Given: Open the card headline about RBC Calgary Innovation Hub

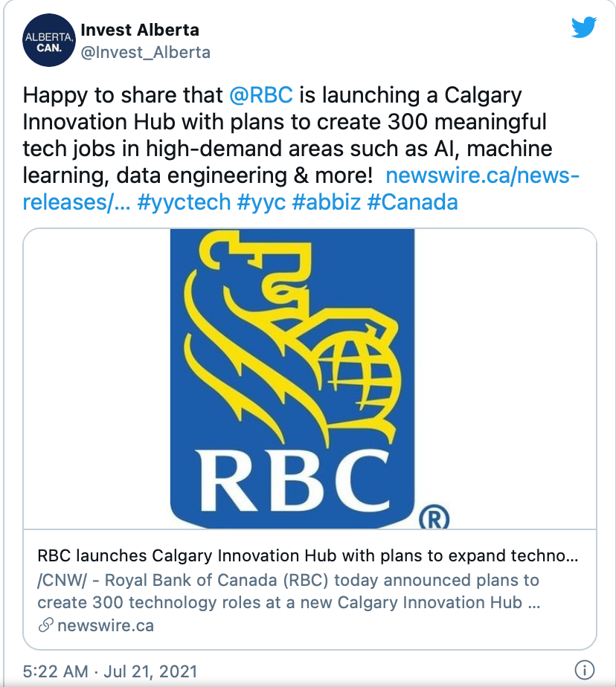Looking at the screenshot, I should pyautogui.click(x=307, y=556).
